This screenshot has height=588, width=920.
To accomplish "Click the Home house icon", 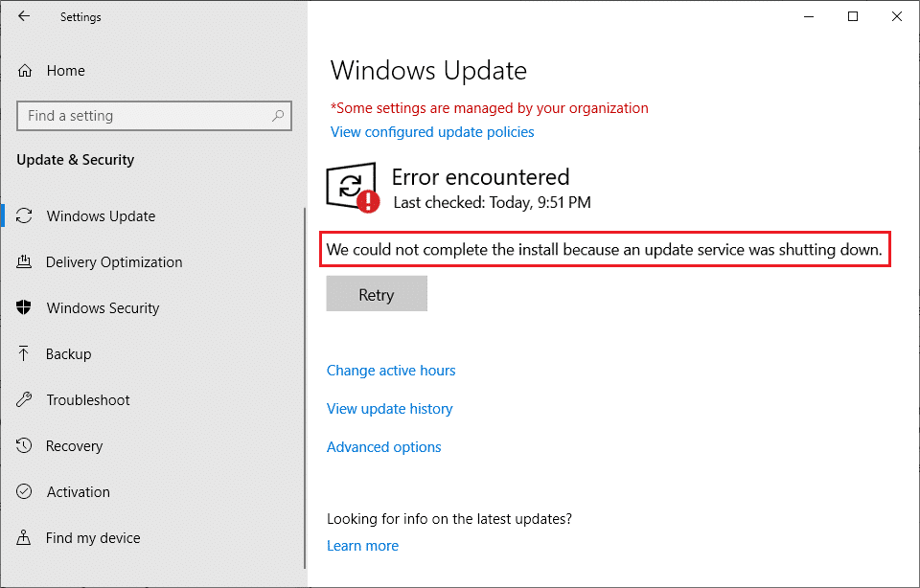I will pos(26,71).
